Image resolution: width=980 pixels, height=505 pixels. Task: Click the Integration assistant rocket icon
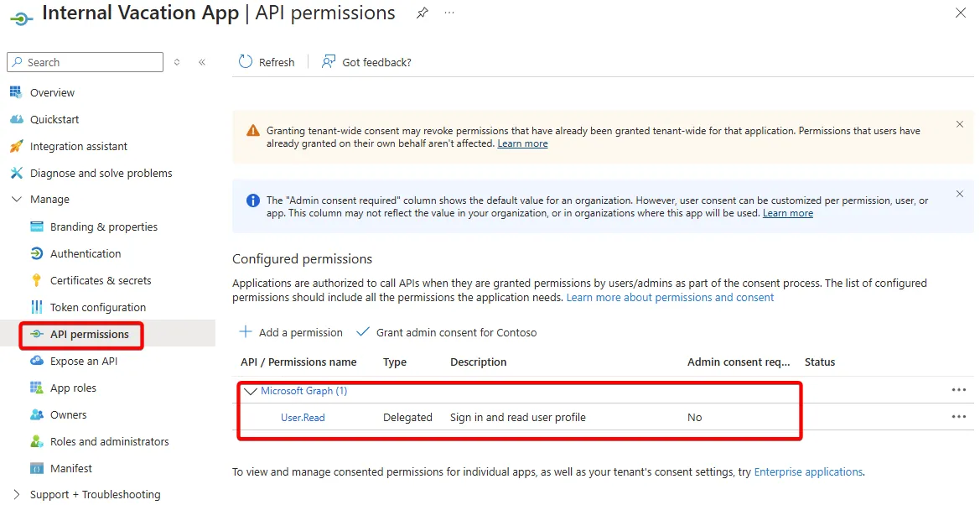[x=16, y=147]
